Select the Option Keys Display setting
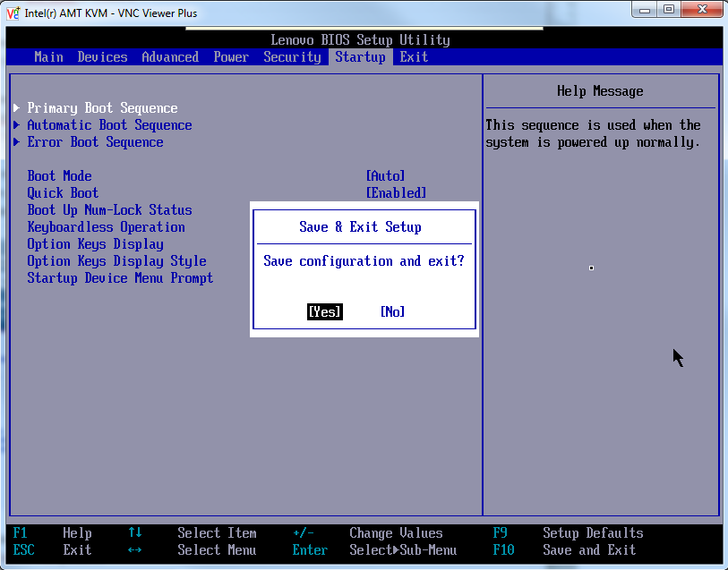 tap(95, 244)
